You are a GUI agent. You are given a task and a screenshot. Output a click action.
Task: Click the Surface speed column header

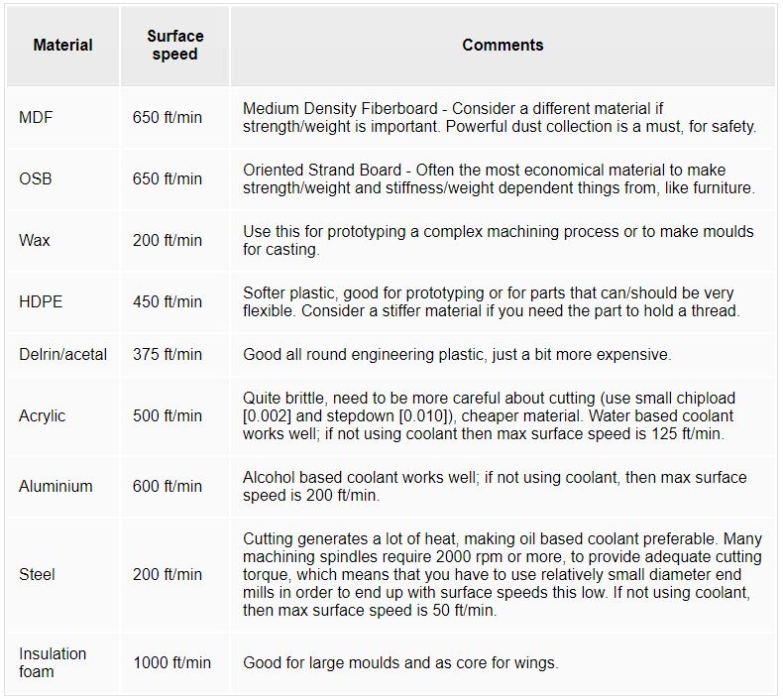(174, 46)
